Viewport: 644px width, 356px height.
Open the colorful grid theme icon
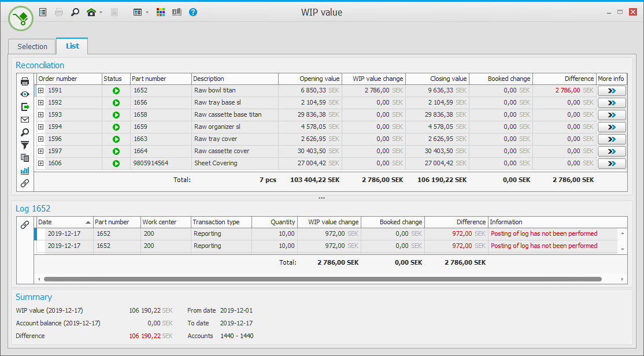161,12
